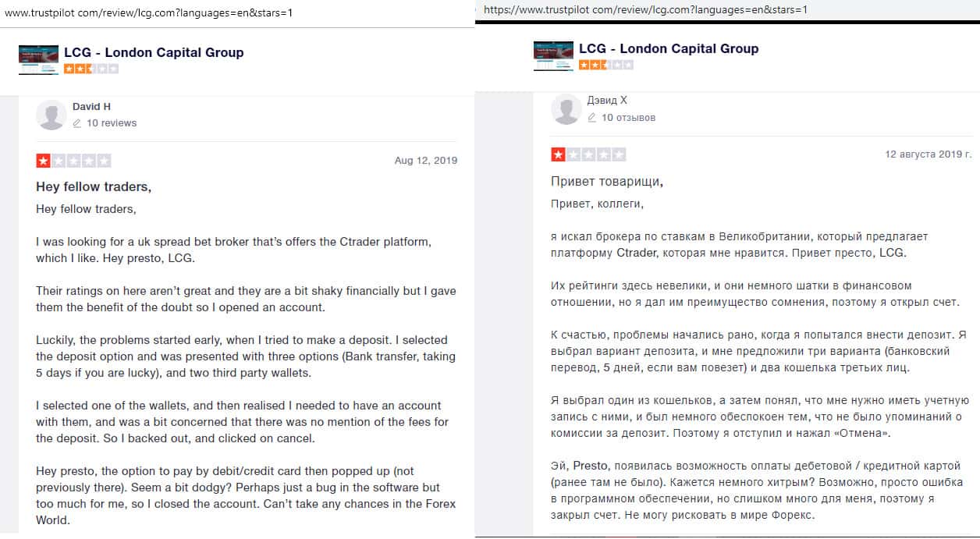The image size is (980, 539).
Task: Click the '12 августа 2019 г.' review date
Action: (x=928, y=154)
